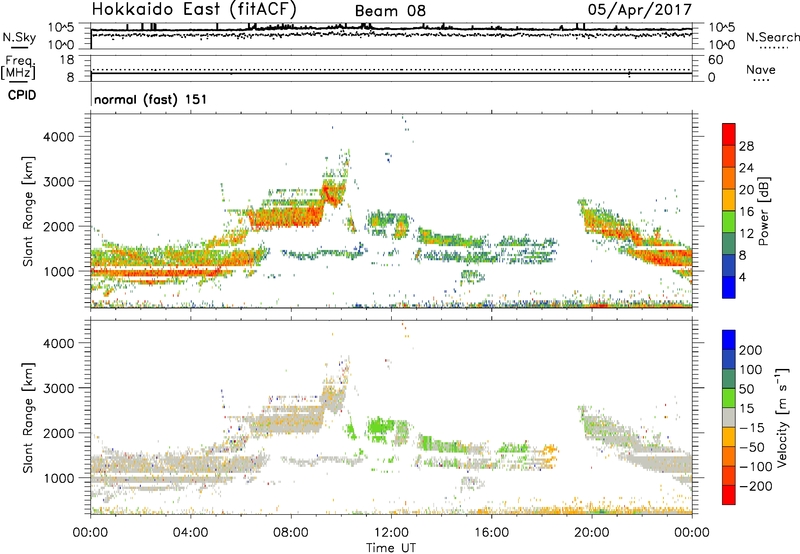
Task: Click the "08:00" time axis label
Action: [291, 533]
